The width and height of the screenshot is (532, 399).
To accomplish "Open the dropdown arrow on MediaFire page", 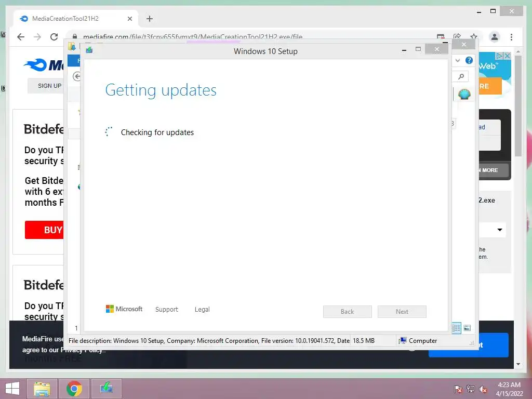I will (x=500, y=230).
